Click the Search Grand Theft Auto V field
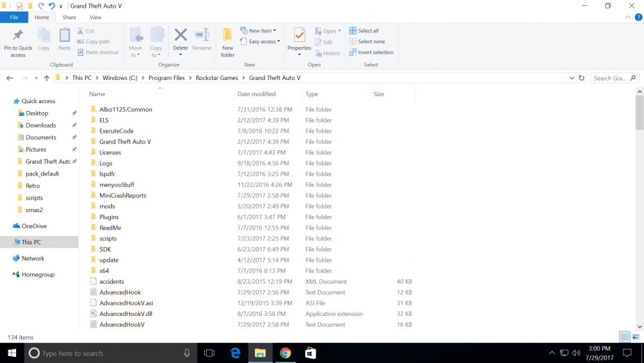Viewport: 644px width, 363px height. click(x=614, y=78)
